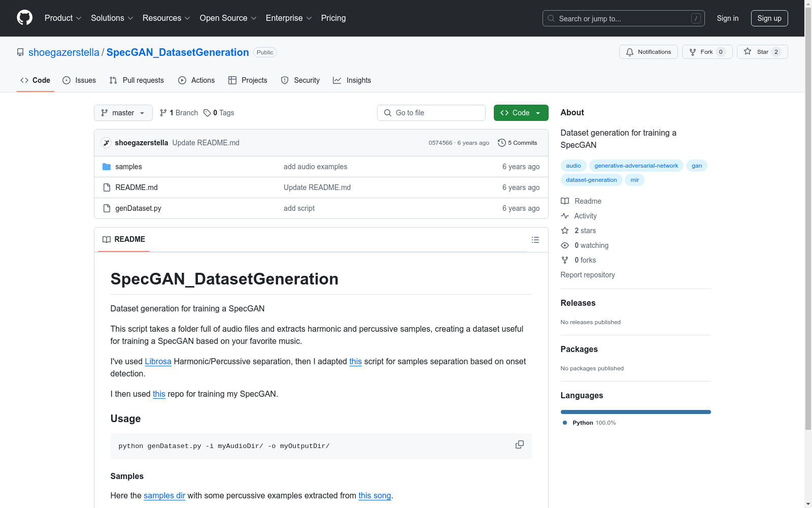812x508 pixels.
Task: Open the Librosa link in README
Action: pos(158,361)
